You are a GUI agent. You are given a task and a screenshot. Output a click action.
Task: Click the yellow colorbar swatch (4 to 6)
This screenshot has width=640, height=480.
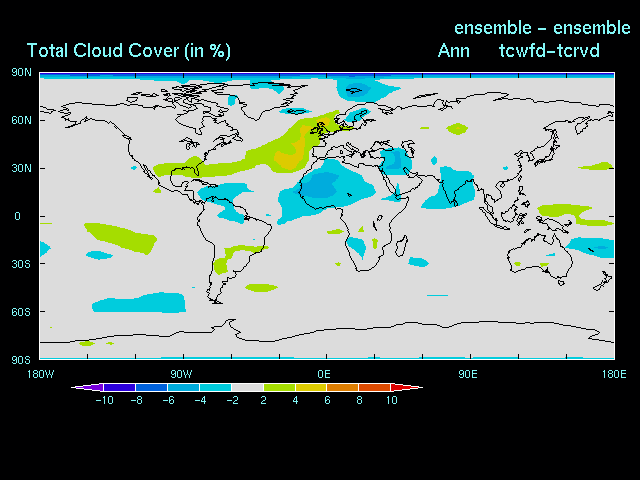[311, 387]
